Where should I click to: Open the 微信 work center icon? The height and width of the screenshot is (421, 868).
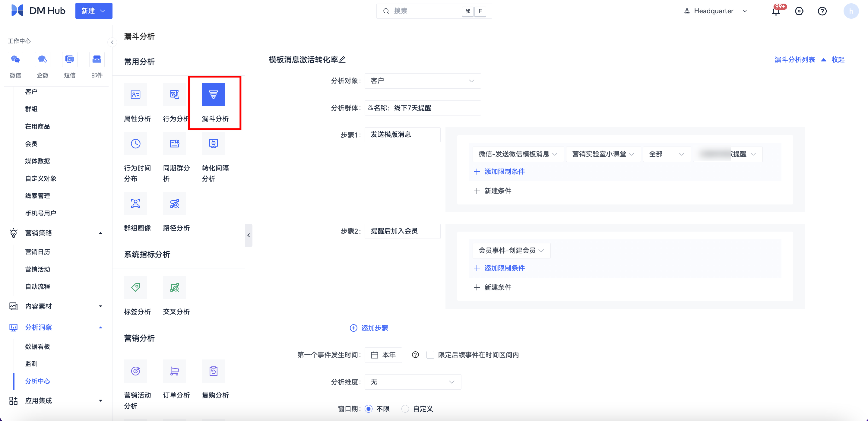pyautogui.click(x=15, y=60)
